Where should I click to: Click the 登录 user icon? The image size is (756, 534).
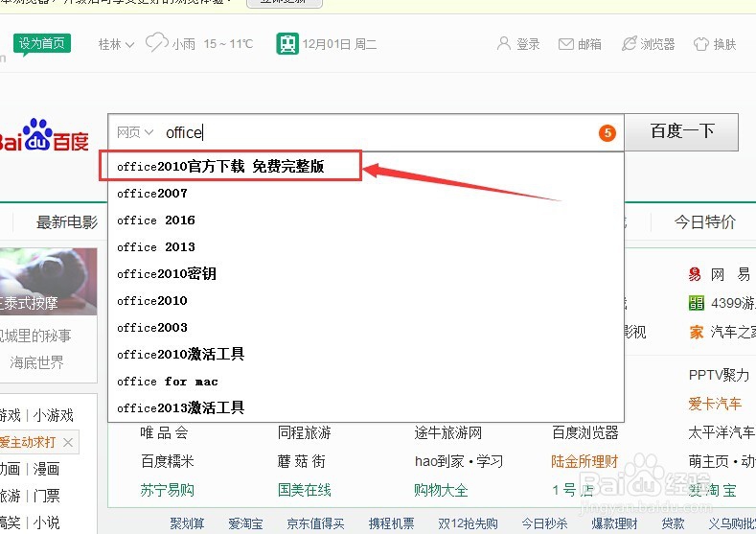503,44
